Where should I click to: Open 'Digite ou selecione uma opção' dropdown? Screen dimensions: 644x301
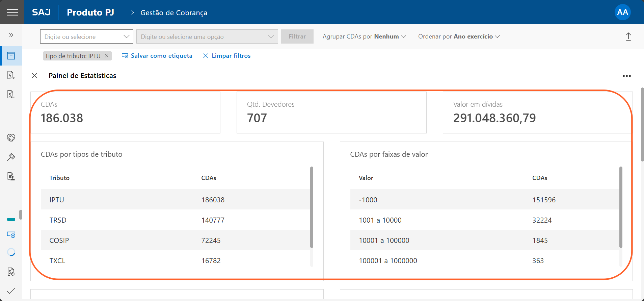pos(207,36)
